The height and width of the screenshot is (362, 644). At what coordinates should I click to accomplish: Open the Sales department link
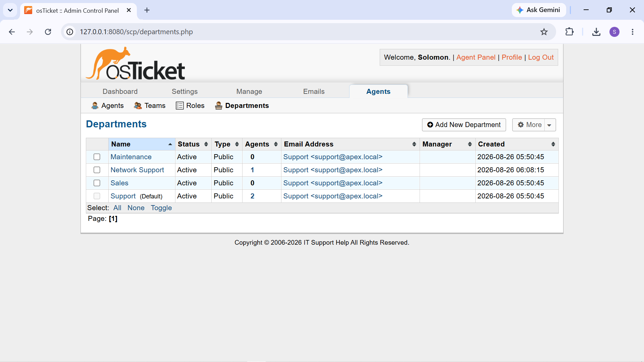click(x=119, y=183)
